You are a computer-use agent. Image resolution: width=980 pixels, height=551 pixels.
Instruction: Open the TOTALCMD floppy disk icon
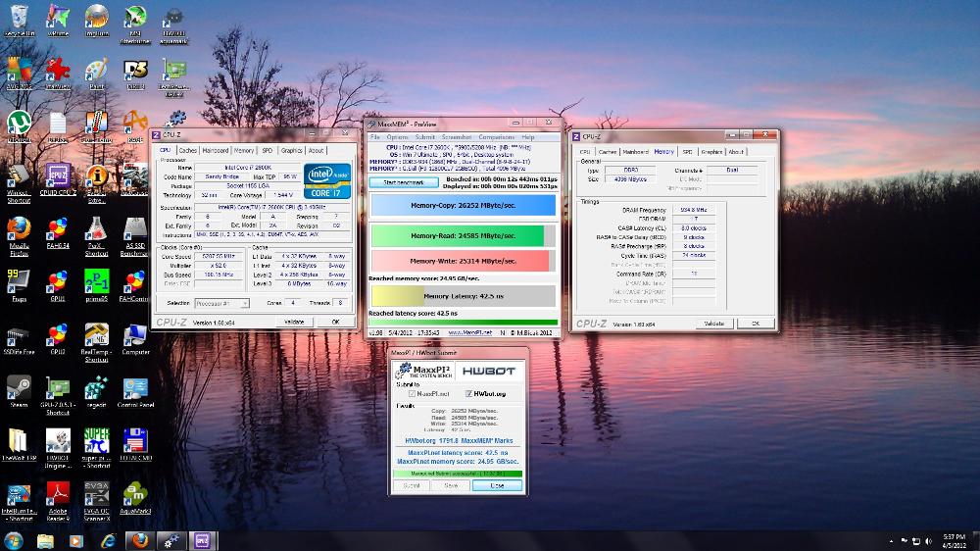click(x=135, y=445)
